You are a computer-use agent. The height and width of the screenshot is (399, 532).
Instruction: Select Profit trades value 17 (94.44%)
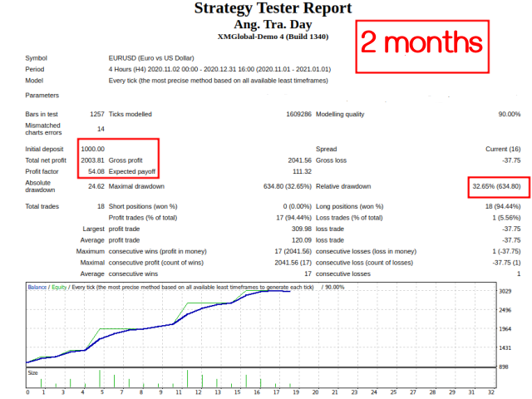click(293, 218)
